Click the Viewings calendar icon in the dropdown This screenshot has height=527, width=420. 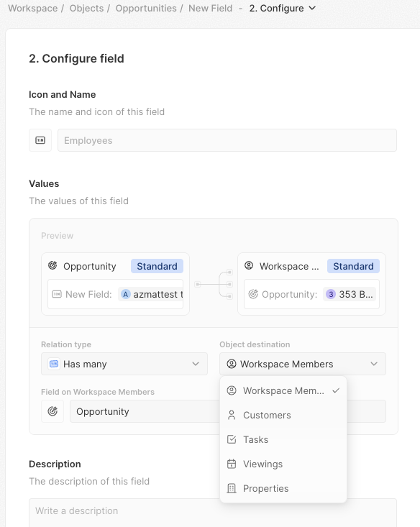(x=232, y=464)
